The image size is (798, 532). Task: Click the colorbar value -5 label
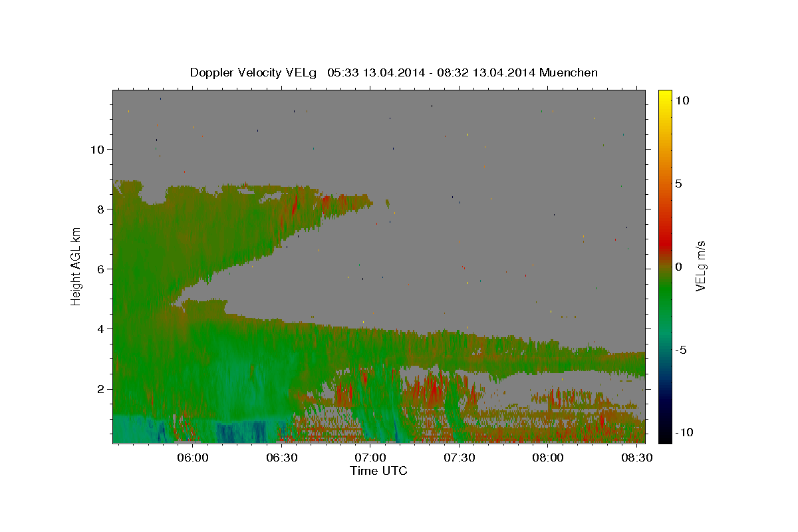pyautogui.click(x=681, y=350)
